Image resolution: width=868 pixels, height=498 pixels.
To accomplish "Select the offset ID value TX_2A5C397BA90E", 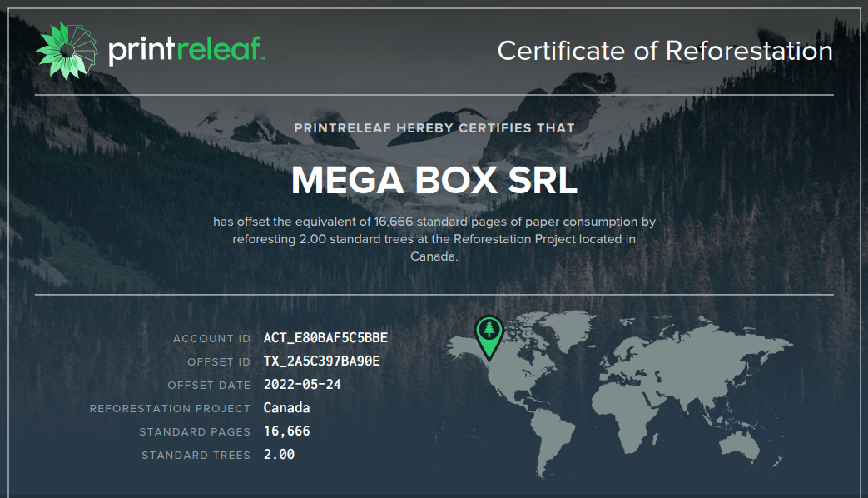I will coord(321,361).
